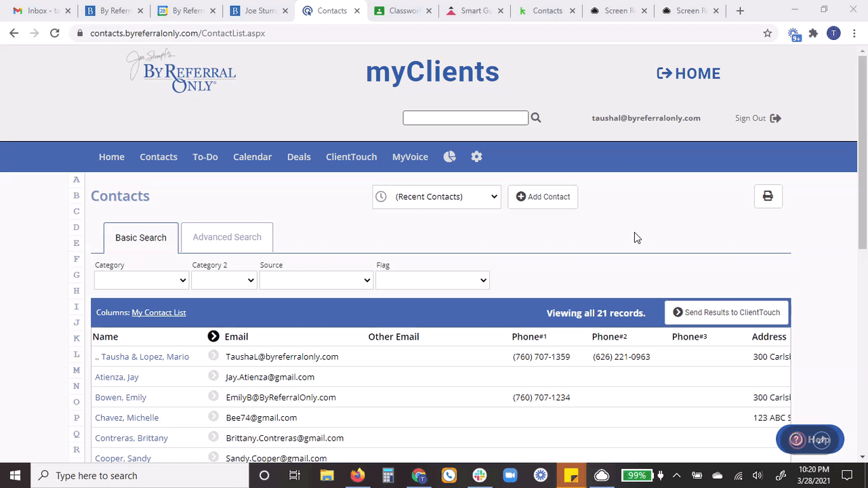
Task: Open Deals in navigation bar
Action: pos(299,157)
